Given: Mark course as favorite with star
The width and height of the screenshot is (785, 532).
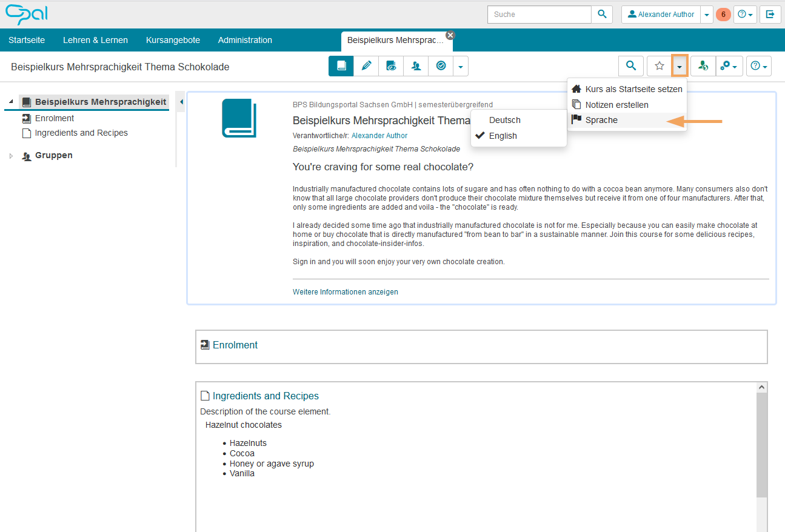Looking at the screenshot, I should coord(660,66).
